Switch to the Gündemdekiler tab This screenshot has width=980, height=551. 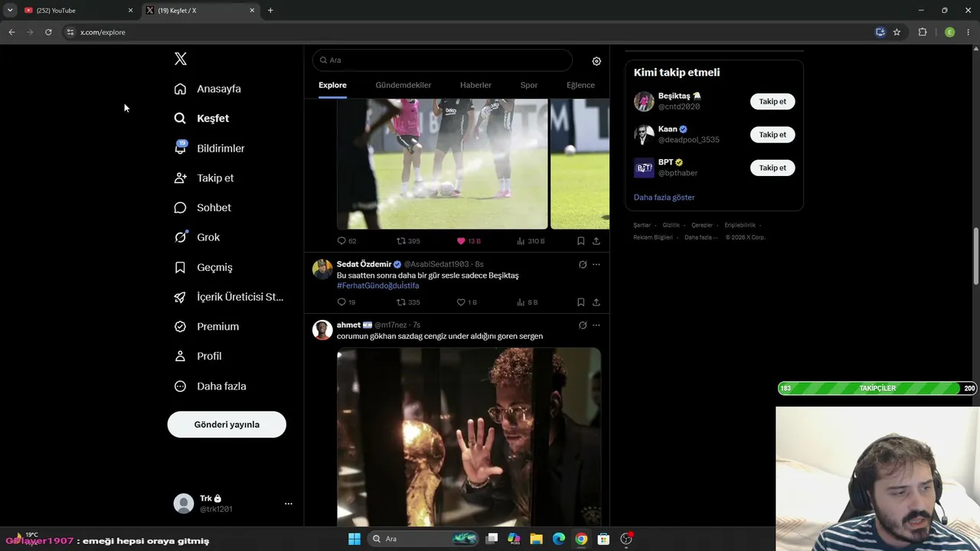[403, 85]
